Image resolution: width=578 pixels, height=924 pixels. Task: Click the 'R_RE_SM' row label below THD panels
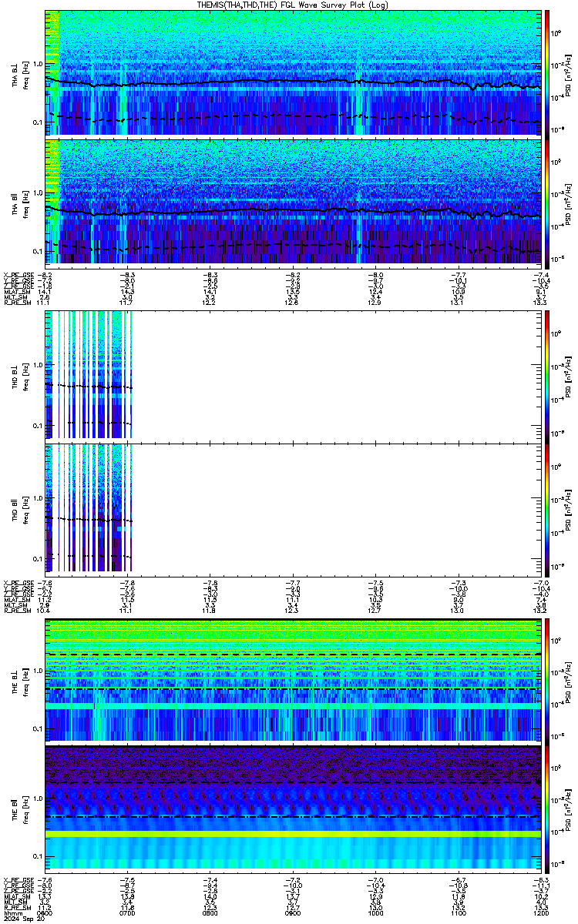click(x=17, y=611)
